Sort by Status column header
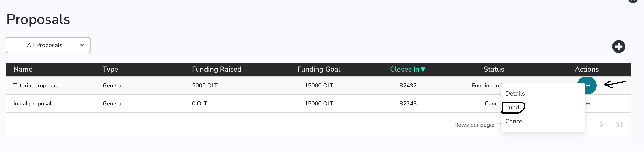Image resolution: width=644 pixels, height=151 pixels. [494, 69]
